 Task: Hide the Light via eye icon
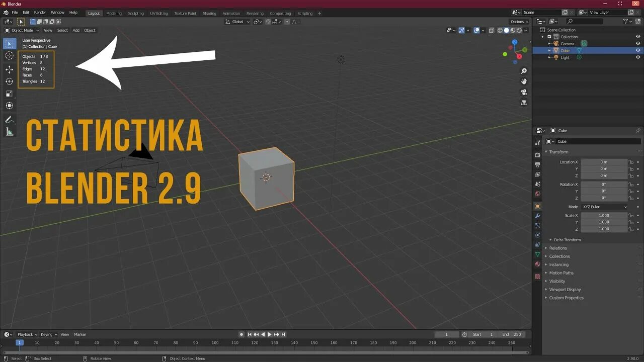[x=638, y=57]
